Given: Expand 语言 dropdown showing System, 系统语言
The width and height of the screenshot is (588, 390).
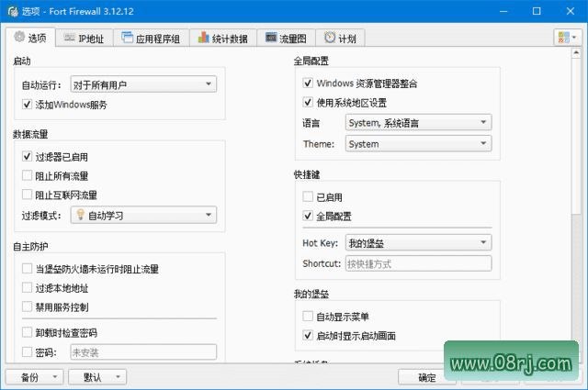Looking at the screenshot, I should [419, 123].
